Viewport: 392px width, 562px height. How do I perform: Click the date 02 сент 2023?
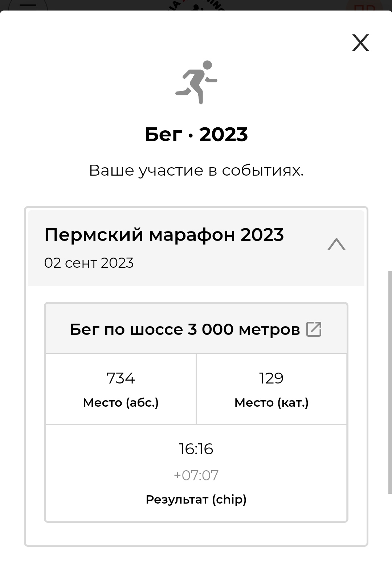89,263
